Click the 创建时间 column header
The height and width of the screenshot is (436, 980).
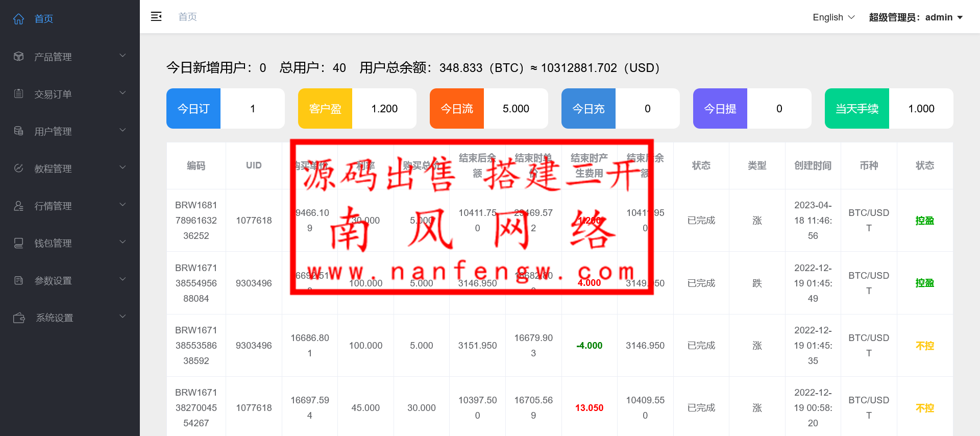(813, 165)
